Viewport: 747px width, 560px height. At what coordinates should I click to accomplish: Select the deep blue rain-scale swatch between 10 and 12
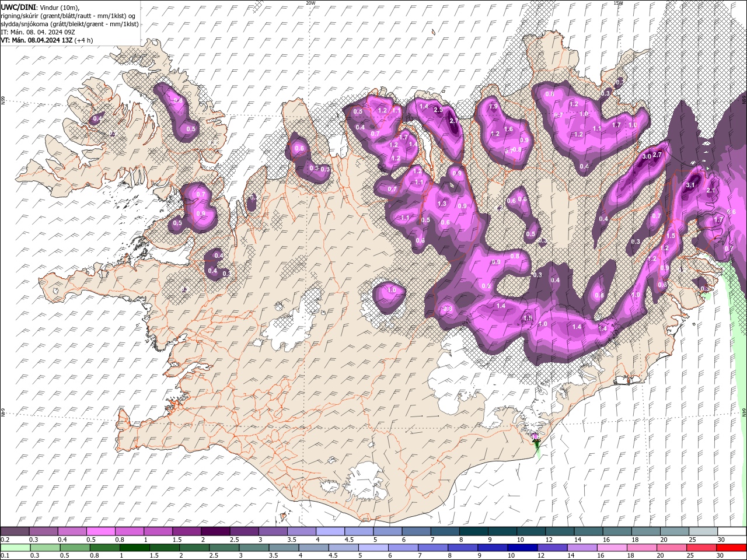[522, 548]
